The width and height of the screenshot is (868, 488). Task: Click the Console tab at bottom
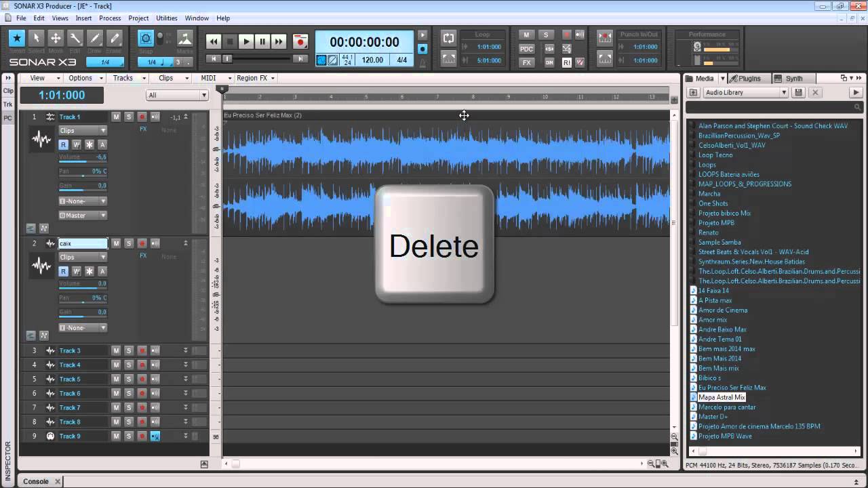coord(36,481)
